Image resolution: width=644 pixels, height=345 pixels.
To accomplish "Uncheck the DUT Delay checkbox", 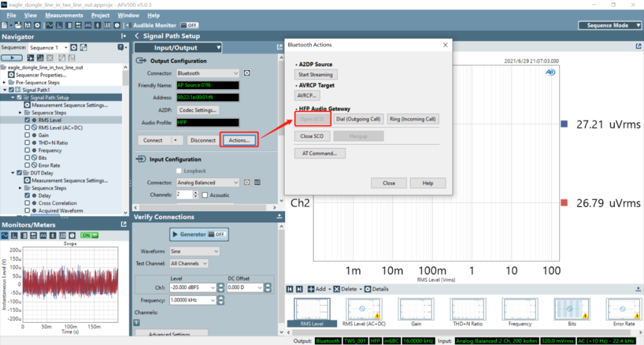I will [x=19, y=173].
